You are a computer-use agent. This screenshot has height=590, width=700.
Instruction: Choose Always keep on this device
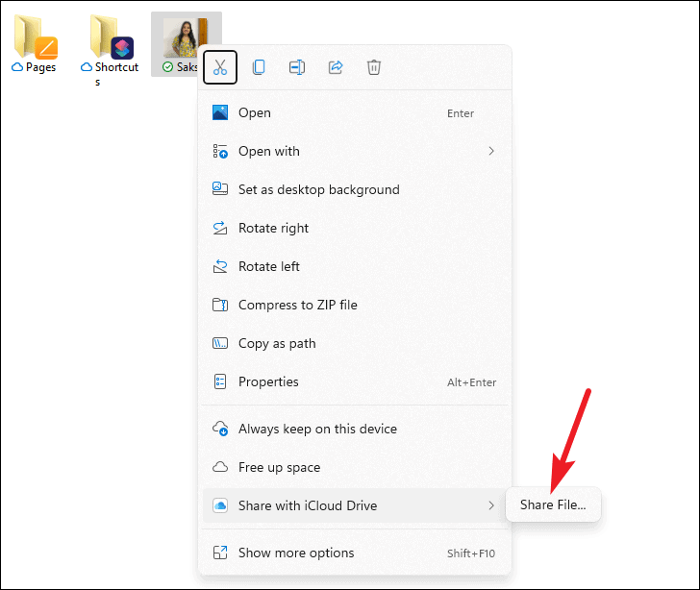point(355,429)
